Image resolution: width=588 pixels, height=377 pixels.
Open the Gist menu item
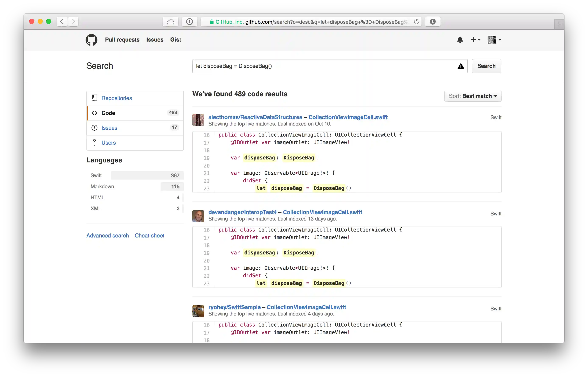coord(176,40)
